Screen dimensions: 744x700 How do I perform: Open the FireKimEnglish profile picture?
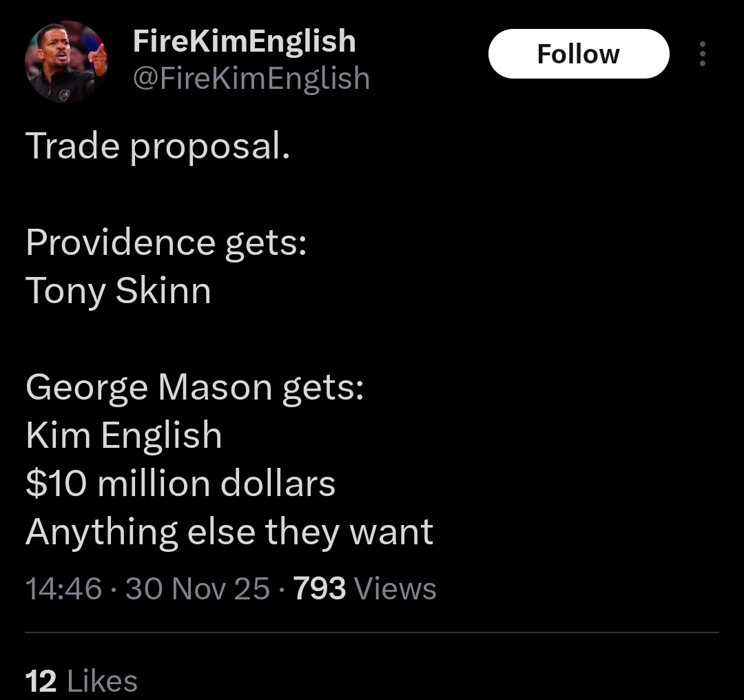pos(66,62)
